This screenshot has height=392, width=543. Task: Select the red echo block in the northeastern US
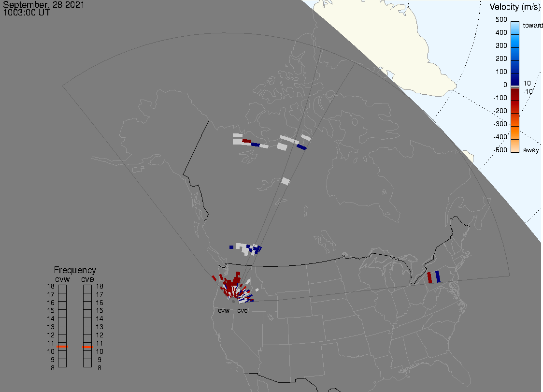coord(429,278)
